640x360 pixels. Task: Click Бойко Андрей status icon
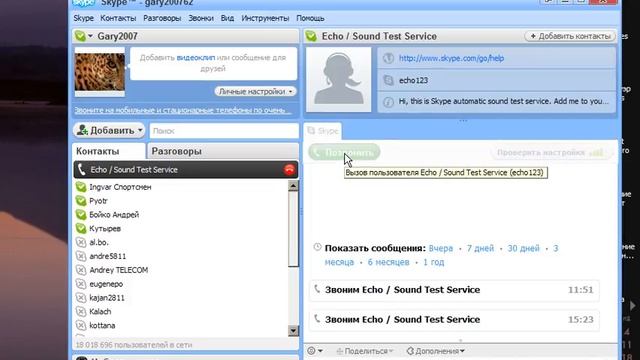(x=81, y=215)
